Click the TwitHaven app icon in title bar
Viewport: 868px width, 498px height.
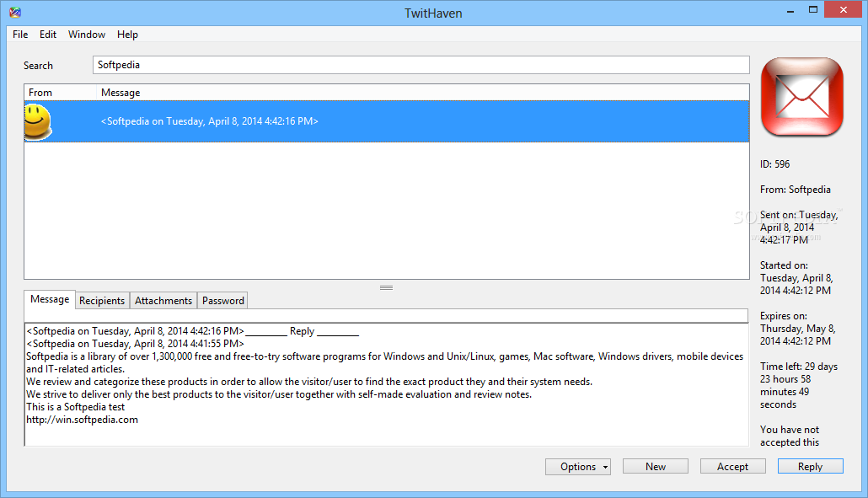point(15,12)
